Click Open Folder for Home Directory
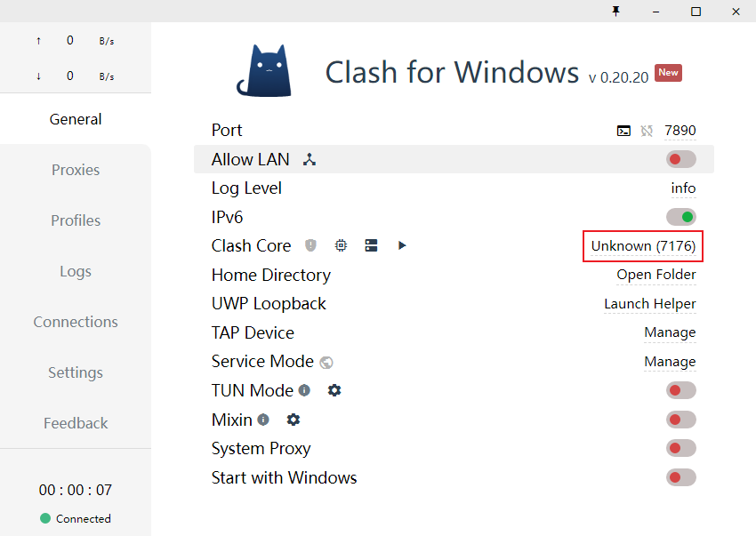756x536 pixels. click(x=656, y=275)
